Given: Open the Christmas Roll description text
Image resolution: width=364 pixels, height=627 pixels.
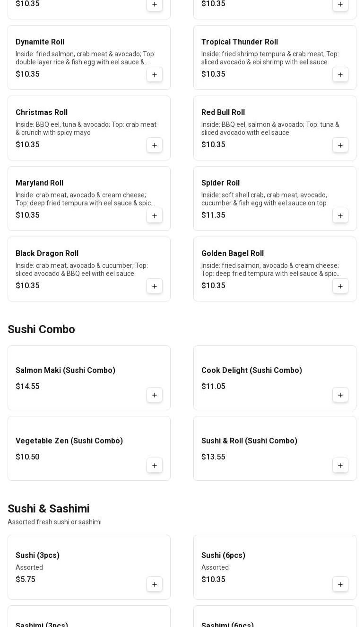Looking at the screenshot, I should coord(86,129).
